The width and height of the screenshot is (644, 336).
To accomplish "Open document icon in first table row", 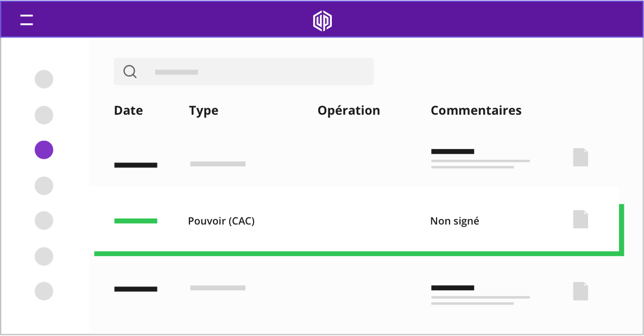I will click(x=580, y=157).
